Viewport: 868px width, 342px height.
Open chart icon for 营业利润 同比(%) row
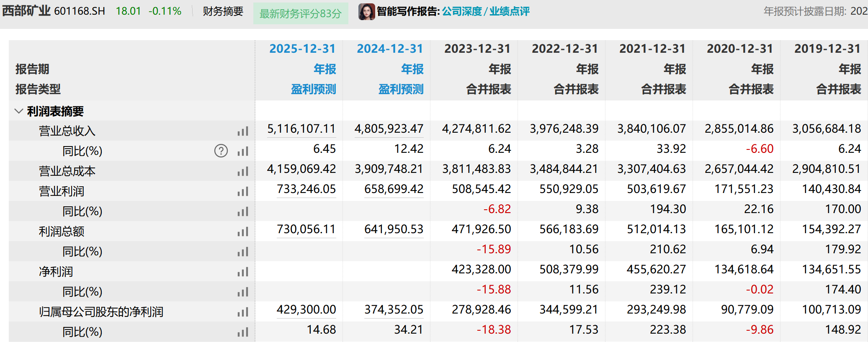point(243,211)
